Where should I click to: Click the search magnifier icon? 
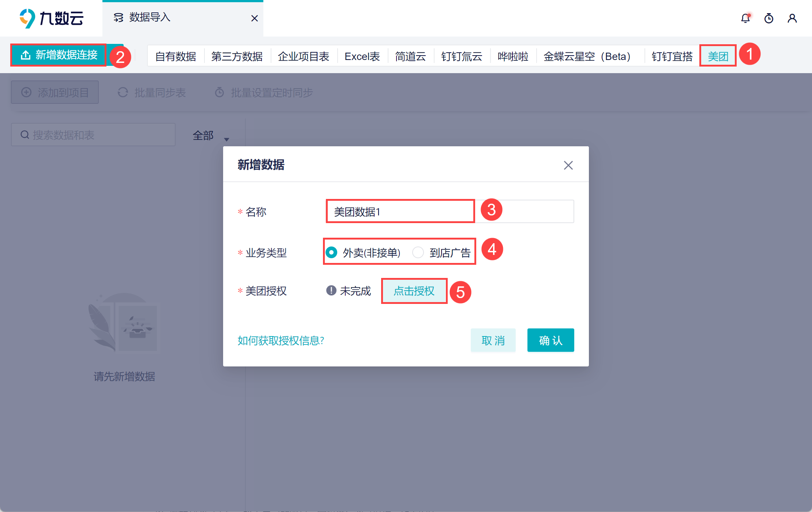click(25, 135)
